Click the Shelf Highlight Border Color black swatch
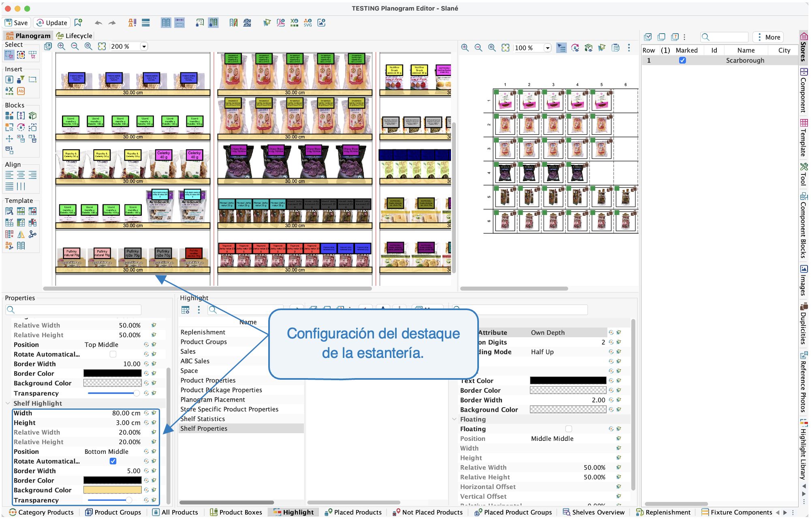Image resolution: width=812 pixels, height=519 pixels. pos(112,481)
